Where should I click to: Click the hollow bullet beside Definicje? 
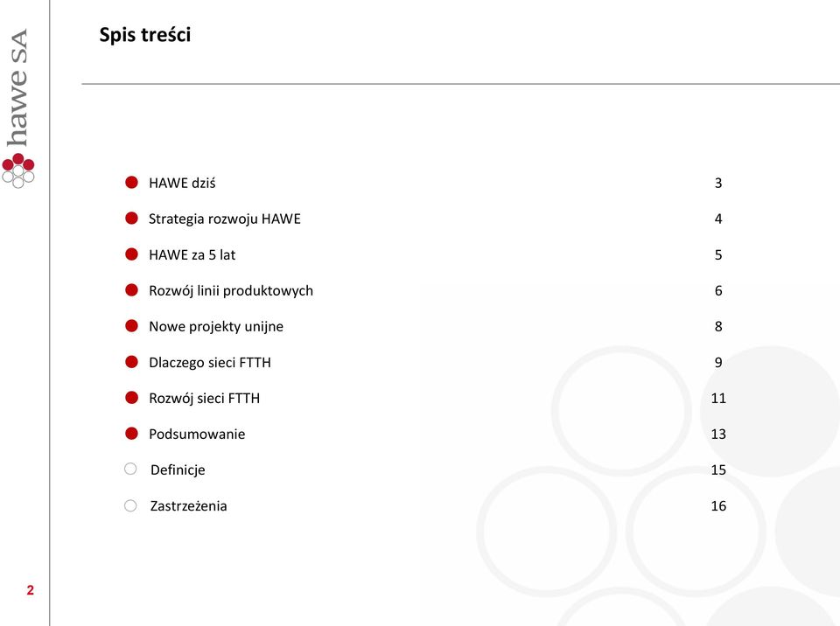(130, 469)
